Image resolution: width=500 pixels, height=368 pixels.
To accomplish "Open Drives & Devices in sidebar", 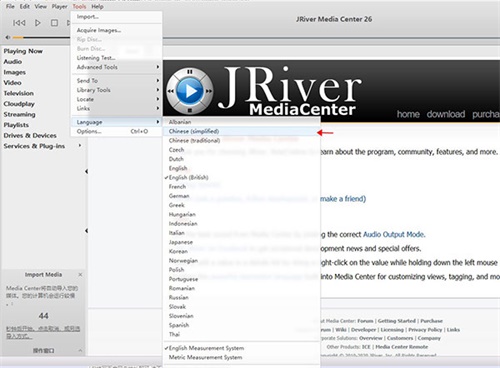I will coord(30,136).
